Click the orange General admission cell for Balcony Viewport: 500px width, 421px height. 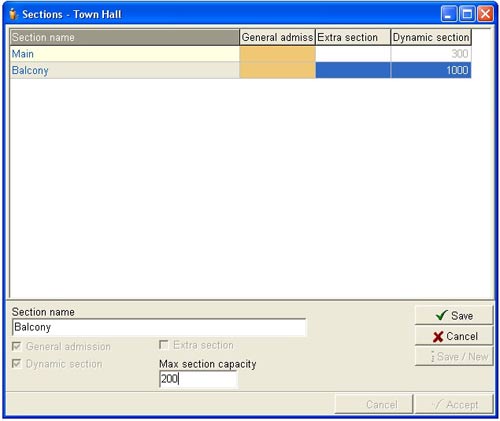point(277,70)
